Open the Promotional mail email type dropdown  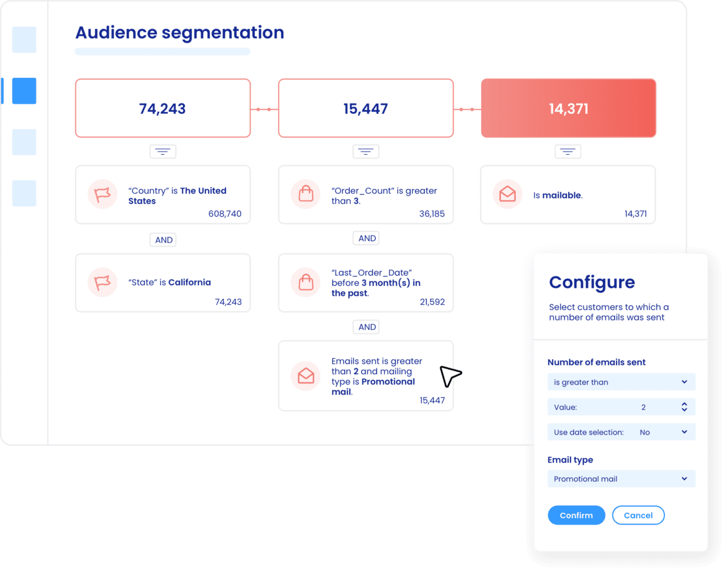(x=621, y=479)
